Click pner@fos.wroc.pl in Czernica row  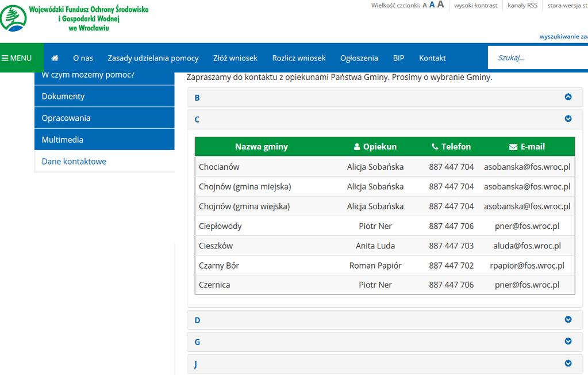coord(527,285)
